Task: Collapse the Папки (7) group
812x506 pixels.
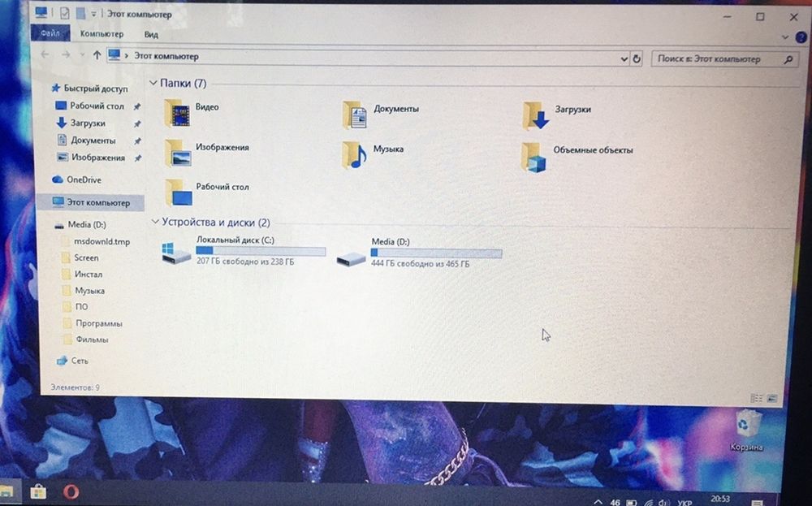Action: [153, 82]
